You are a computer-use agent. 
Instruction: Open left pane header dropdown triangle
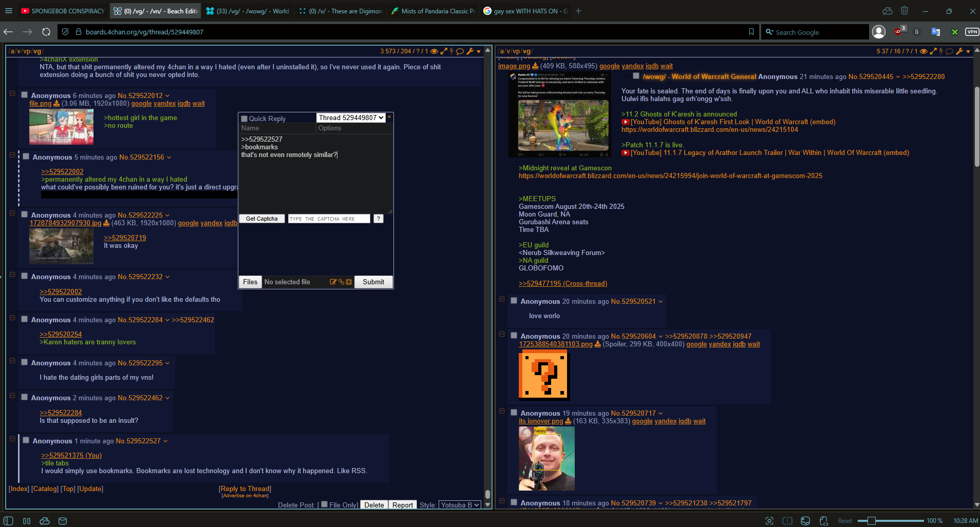(479, 51)
